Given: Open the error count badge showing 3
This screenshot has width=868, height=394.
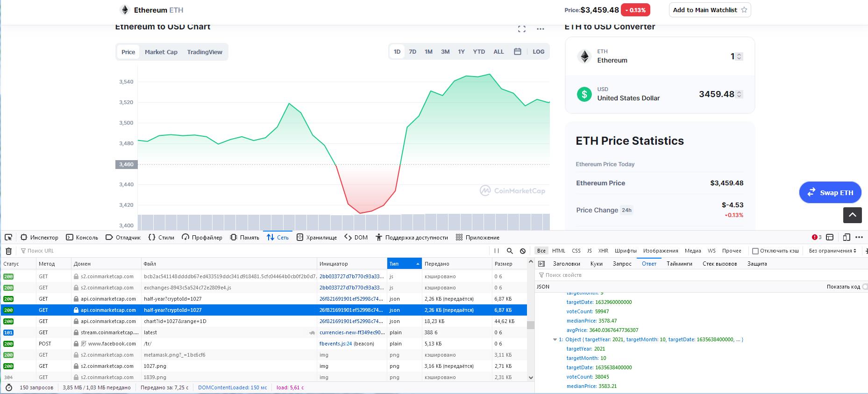Looking at the screenshot, I should coord(817,237).
